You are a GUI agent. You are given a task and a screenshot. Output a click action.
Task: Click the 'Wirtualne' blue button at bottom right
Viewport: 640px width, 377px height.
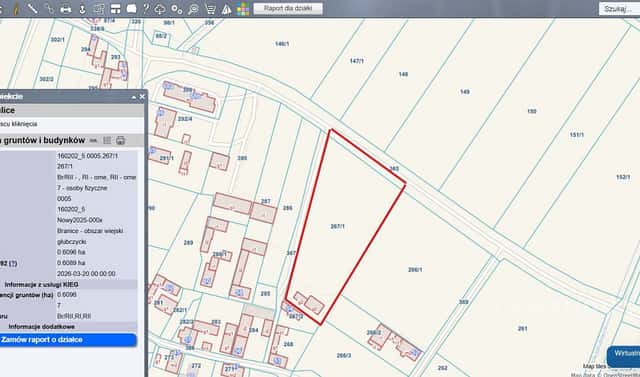coord(623,357)
